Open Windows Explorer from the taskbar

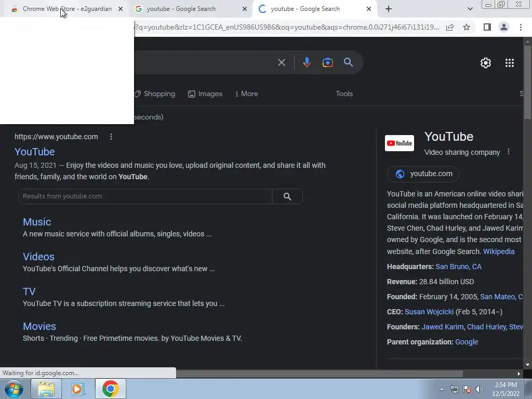[46, 389]
